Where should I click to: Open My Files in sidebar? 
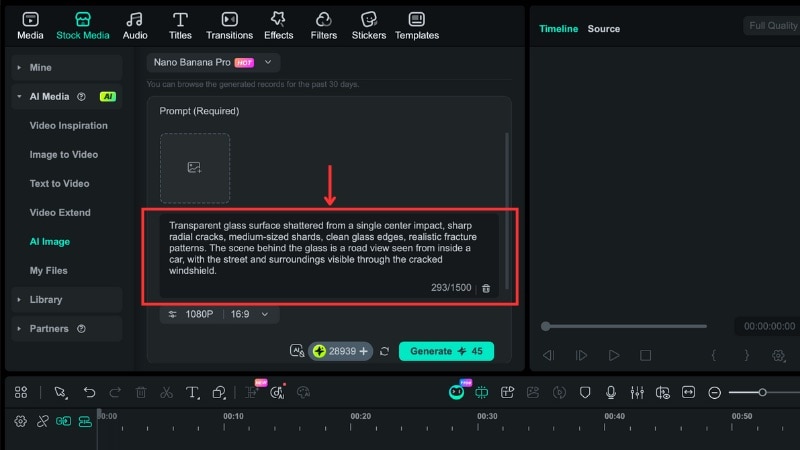coord(48,271)
